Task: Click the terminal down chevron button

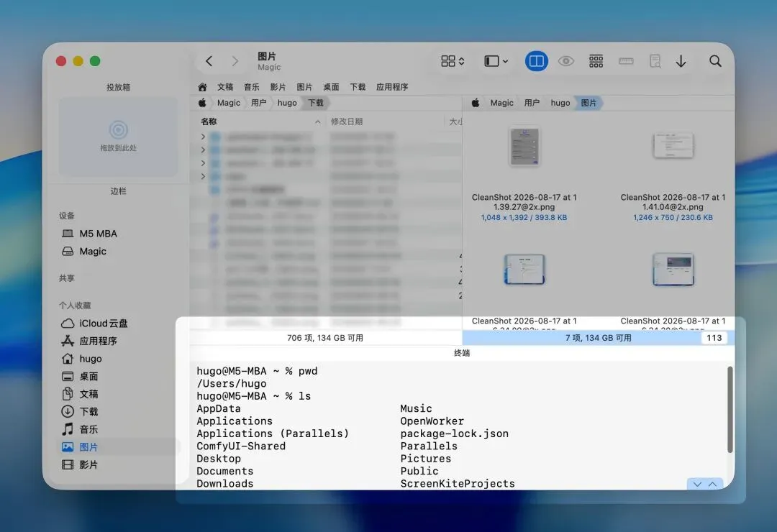Action: (x=697, y=484)
